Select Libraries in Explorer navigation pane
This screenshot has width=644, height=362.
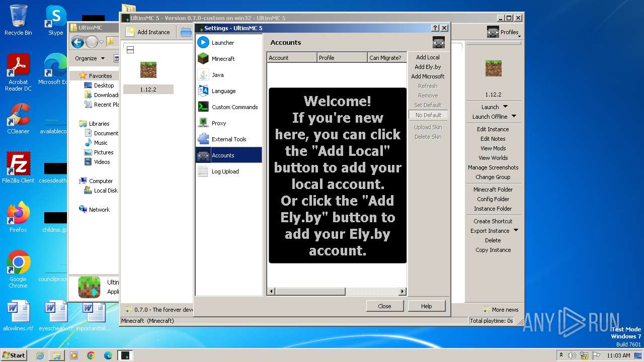click(99, 124)
